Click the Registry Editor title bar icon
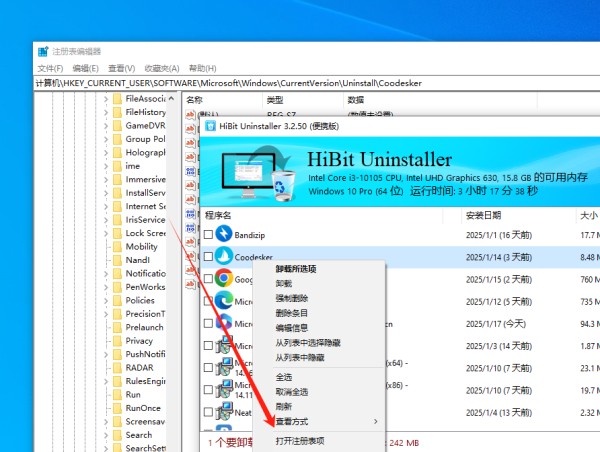600x452 pixels. (43, 51)
